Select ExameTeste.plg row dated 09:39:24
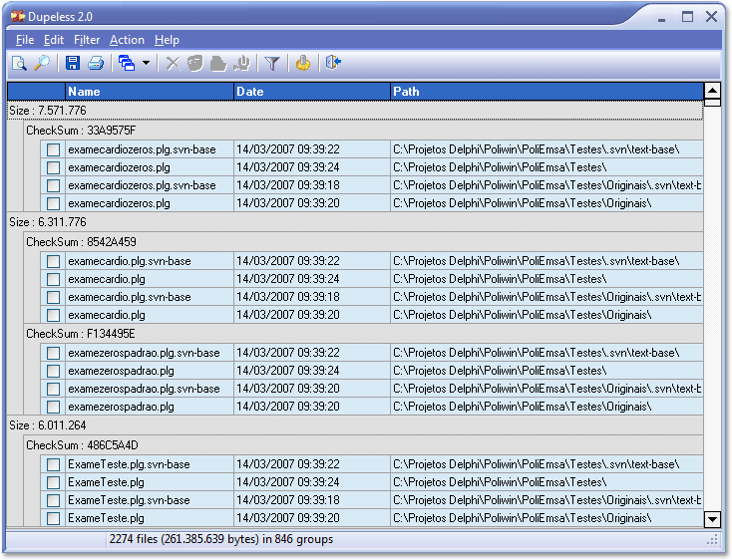Image resolution: width=732 pixels, height=560 pixels. click(x=372, y=482)
